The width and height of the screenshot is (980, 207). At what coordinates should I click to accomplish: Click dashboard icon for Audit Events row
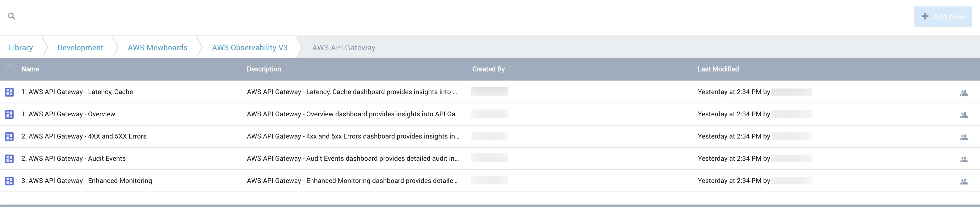click(x=10, y=159)
